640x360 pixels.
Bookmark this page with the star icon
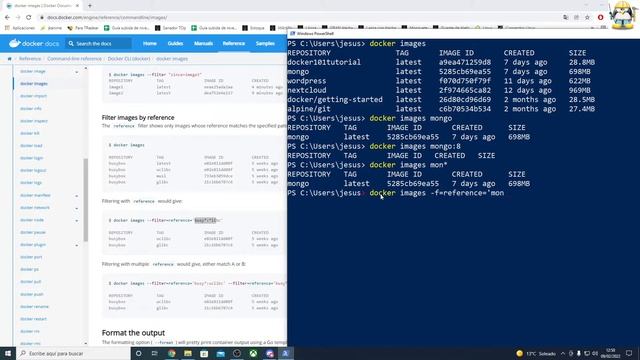[587, 18]
